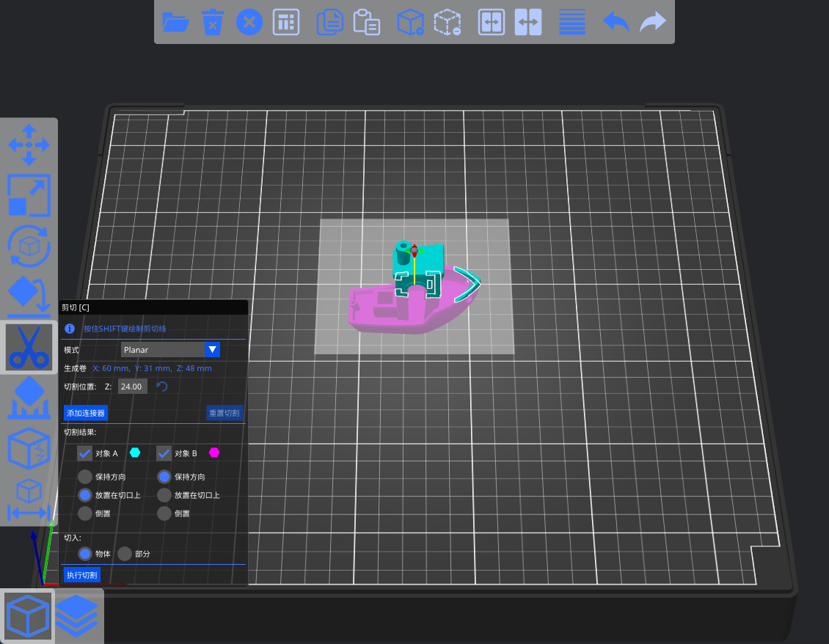The height and width of the screenshot is (644, 829).
Task: Reset cut position with circular arrow icon
Action: coord(162,387)
